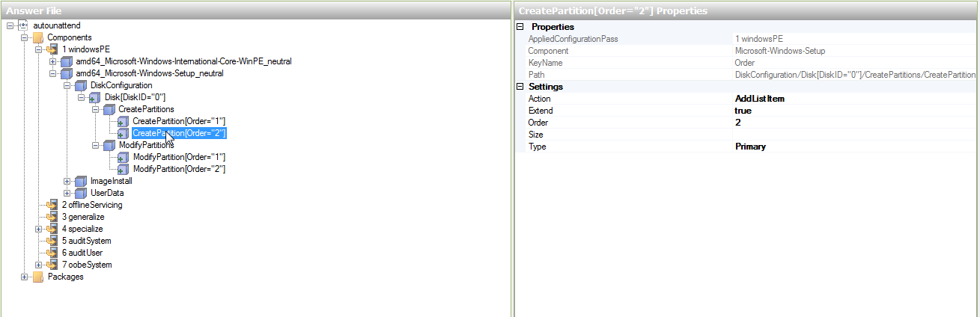Click the CreatePartition[Order="1"] item icon
The width and height of the screenshot is (980, 317).
click(x=123, y=121)
